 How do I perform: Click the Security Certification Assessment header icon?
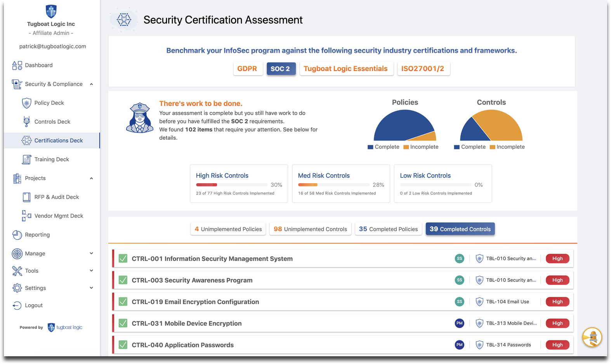click(124, 19)
